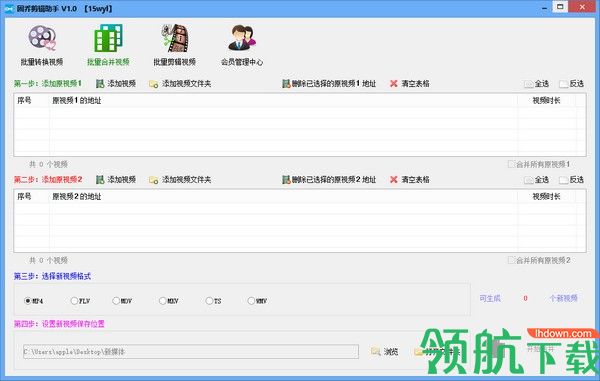Click 添加视频 in step two row
600x381 pixels.
pyautogui.click(x=116, y=179)
